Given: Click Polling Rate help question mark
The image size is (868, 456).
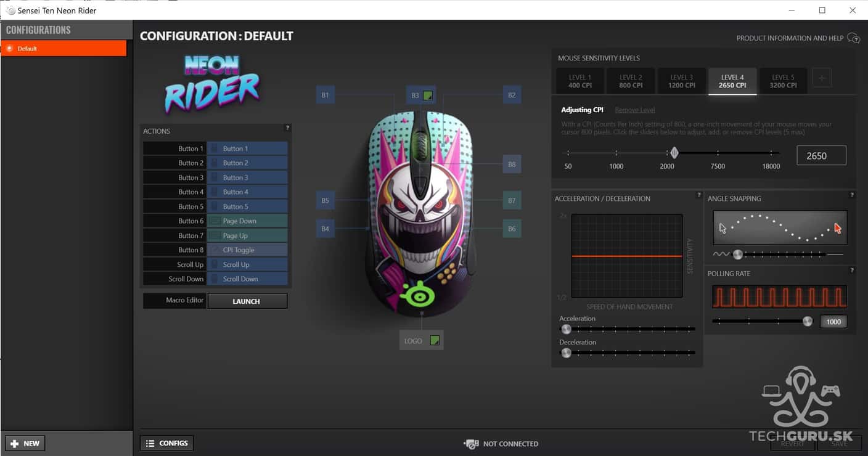Looking at the screenshot, I should 852,270.
